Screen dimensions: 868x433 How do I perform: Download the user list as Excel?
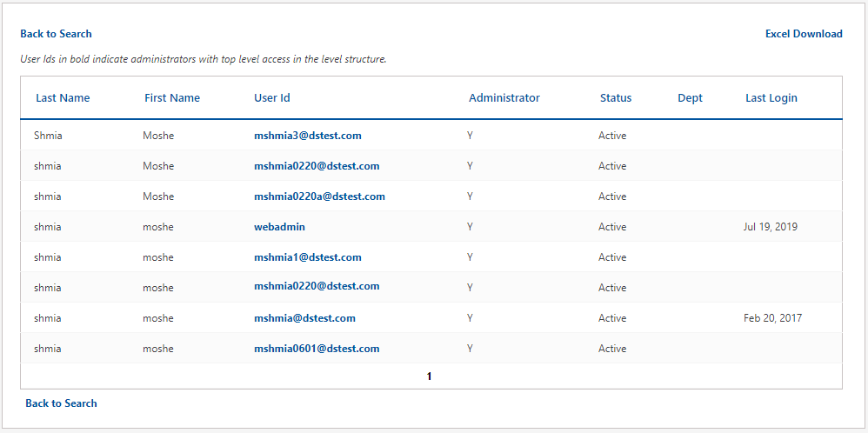click(803, 34)
